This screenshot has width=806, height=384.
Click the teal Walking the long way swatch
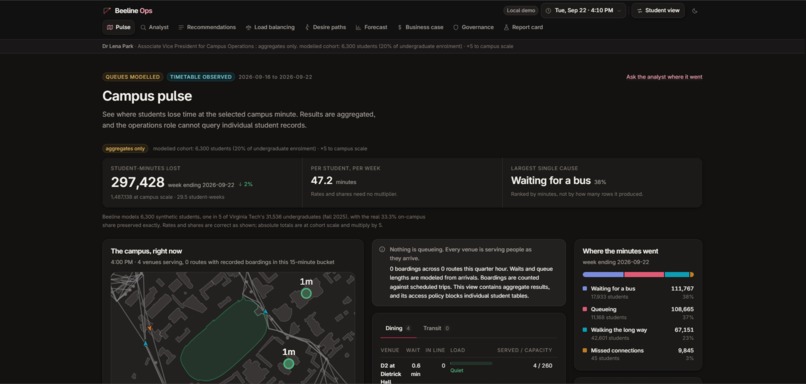[585, 330]
